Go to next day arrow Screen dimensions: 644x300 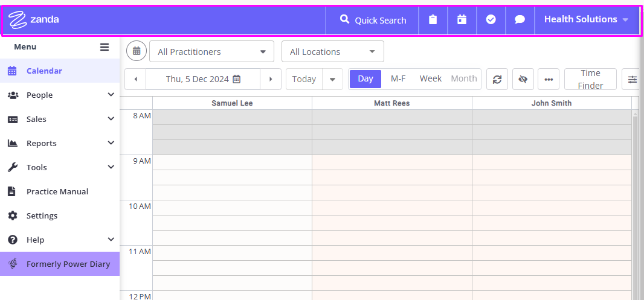(x=271, y=79)
